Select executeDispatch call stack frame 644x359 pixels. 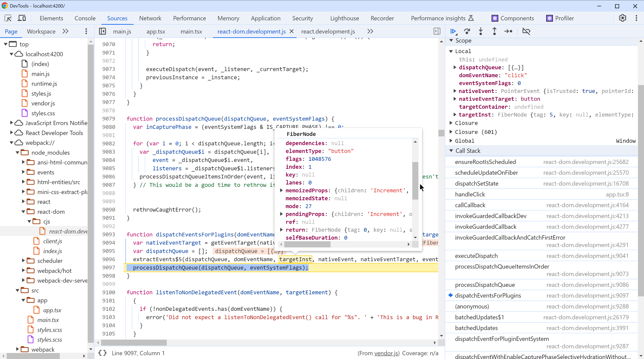(x=542, y=256)
